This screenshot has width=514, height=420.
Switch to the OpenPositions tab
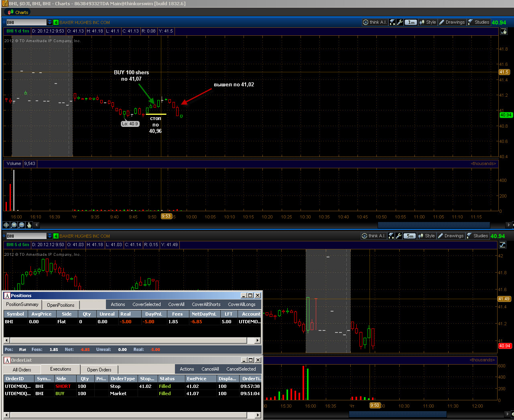(x=61, y=305)
